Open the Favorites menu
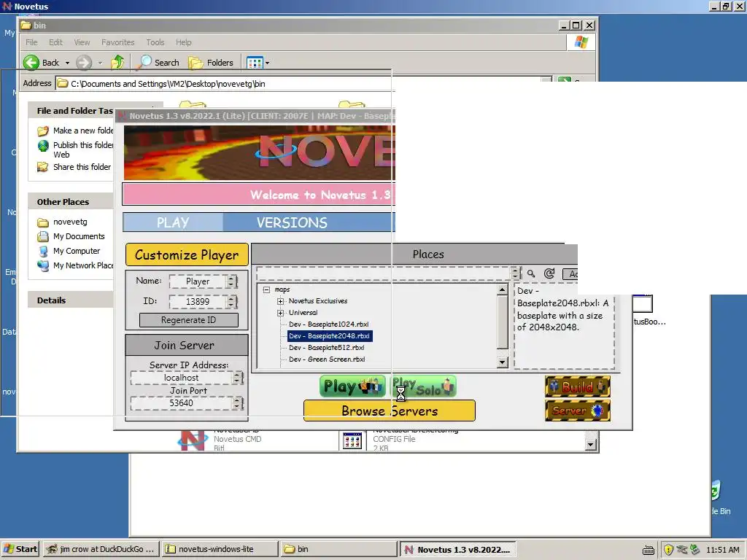This screenshot has width=747, height=560. tap(117, 42)
